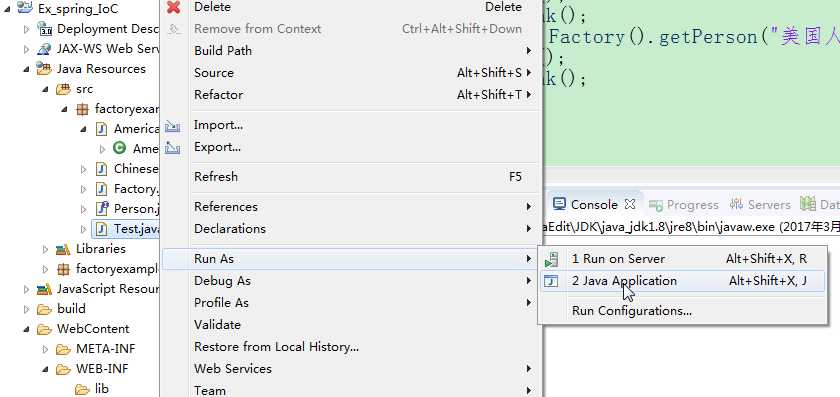Screen dimensions: 840x397
Task: Click the lib folder icon
Action: 82,389
